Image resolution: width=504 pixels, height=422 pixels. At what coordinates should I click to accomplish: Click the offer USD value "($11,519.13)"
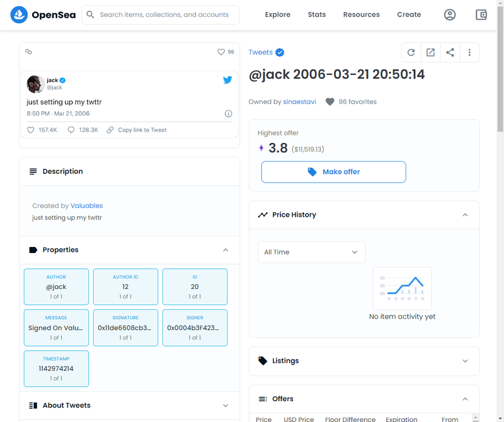coord(307,149)
